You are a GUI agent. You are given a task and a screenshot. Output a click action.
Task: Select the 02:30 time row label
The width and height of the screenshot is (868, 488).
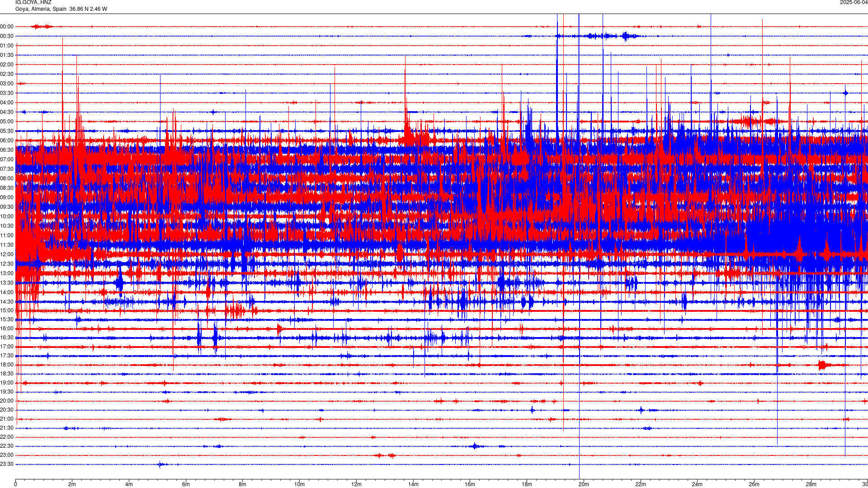coord(7,74)
